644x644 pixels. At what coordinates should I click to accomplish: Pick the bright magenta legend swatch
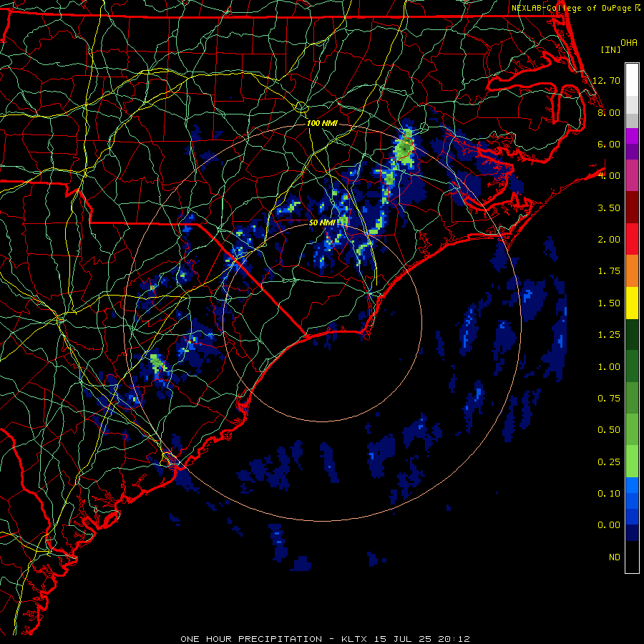click(x=632, y=136)
